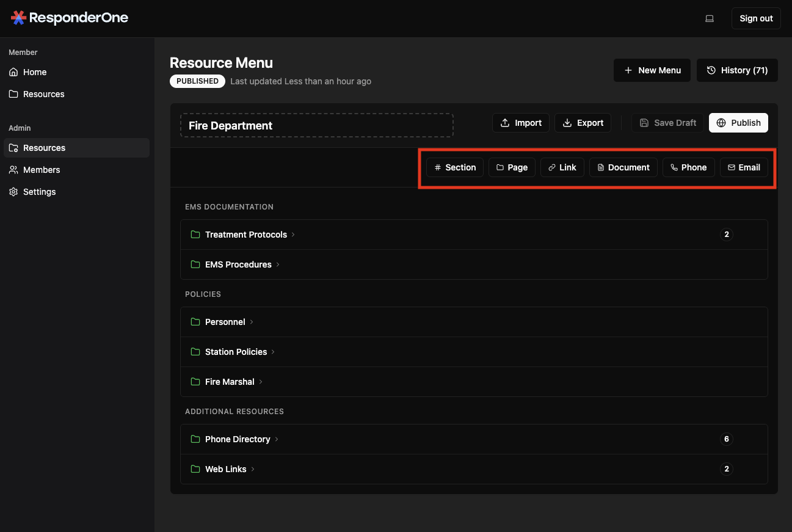792x532 pixels.
Task: Click the laptop display icon in header
Action: [x=710, y=18]
